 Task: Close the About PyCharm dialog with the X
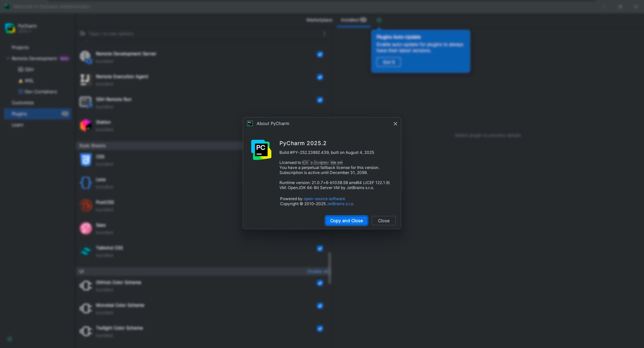tap(395, 124)
